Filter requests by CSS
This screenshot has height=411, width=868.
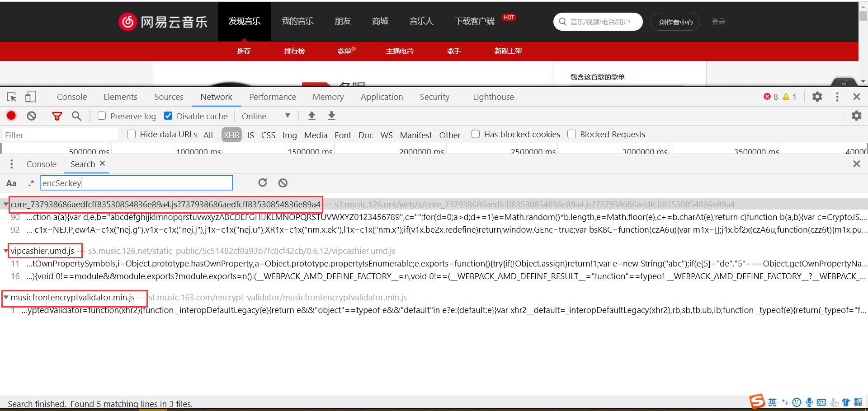click(268, 135)
